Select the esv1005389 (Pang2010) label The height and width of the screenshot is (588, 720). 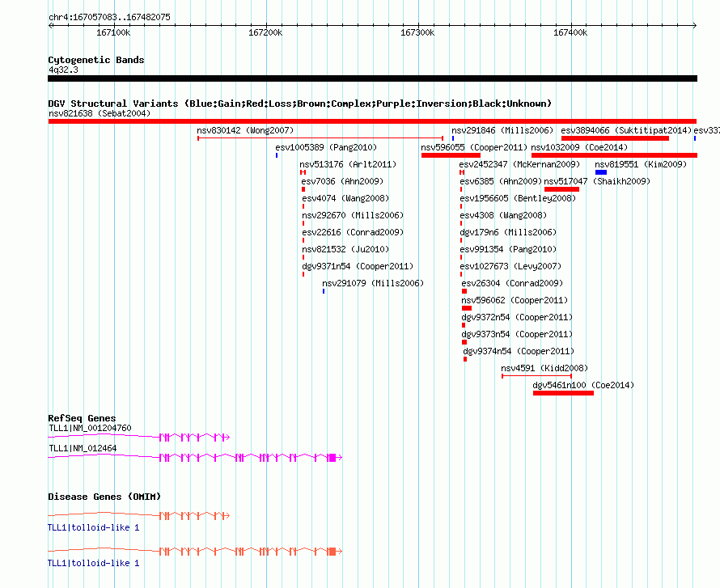click(x=326, y=147)
